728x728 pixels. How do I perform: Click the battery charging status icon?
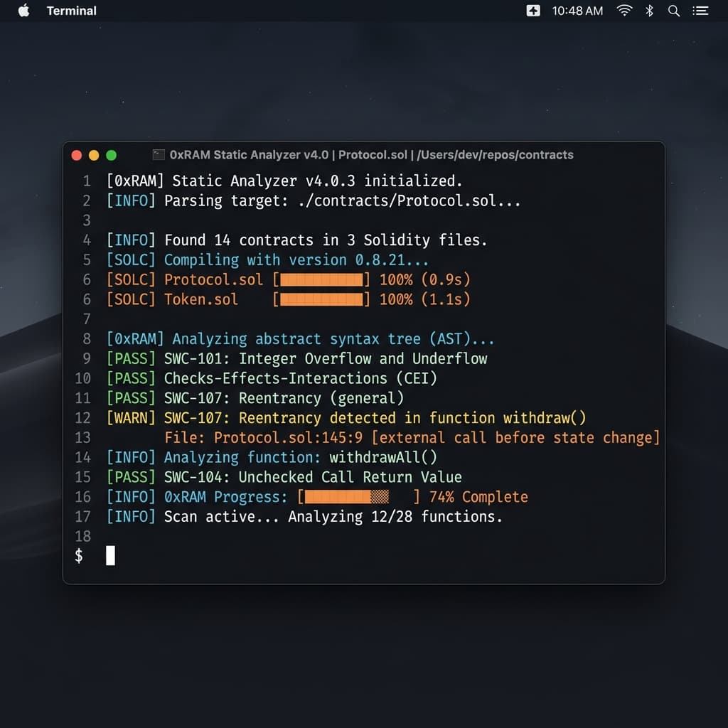click(x=533, y=11)
